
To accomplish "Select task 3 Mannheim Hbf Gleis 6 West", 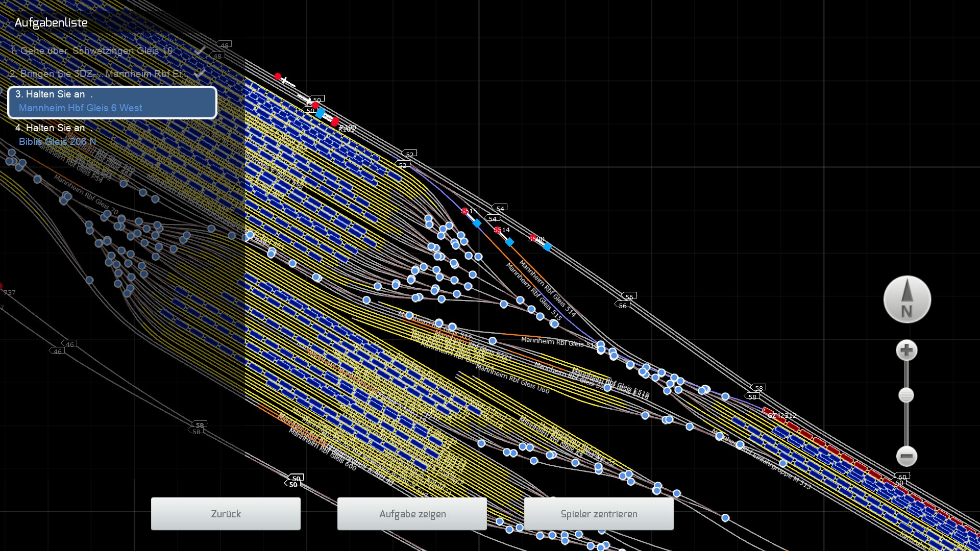I will click(112, 102).
